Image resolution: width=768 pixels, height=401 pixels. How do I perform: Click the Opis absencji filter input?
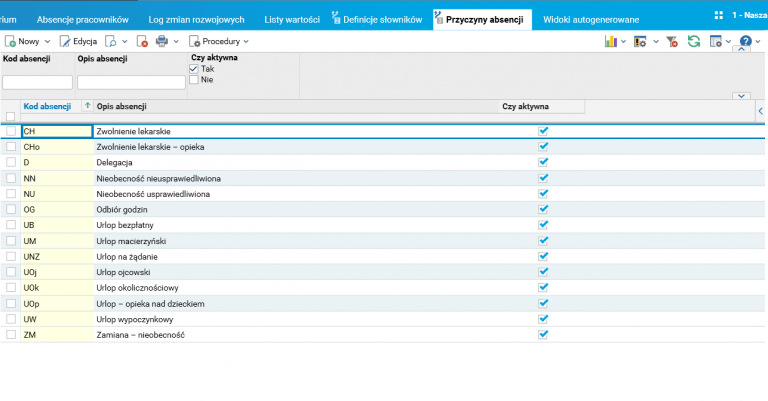[x=131, y=82]
